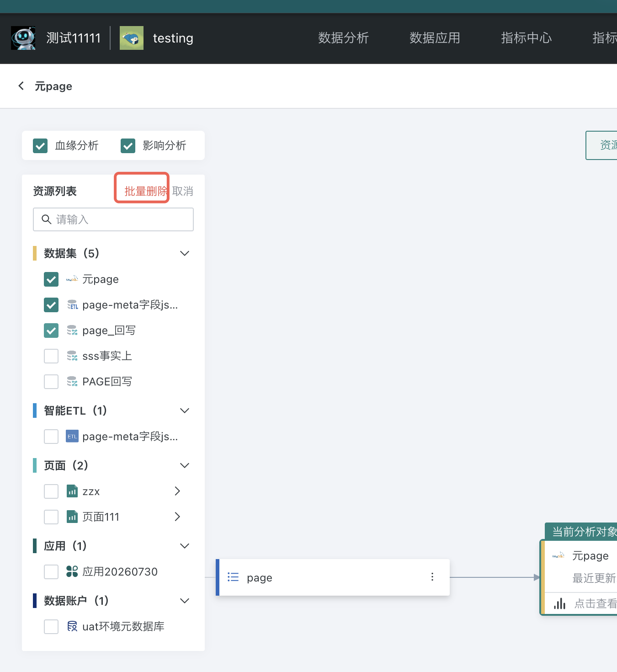Go back using the left arrow
The image size is (617, 672).
pyautogui.click(x=21, y=86)
